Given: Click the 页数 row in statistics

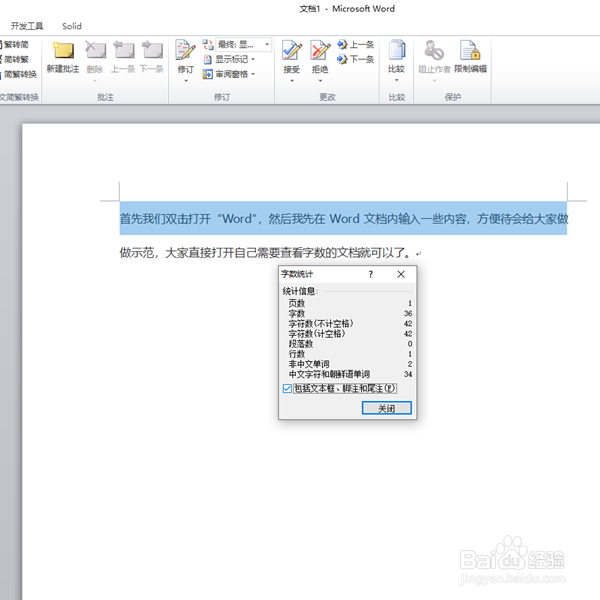Looking at the screenshot, I should [350, 303].
